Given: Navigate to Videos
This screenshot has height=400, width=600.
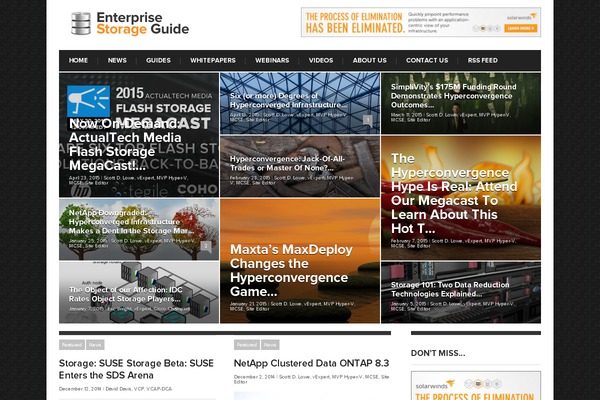Looking at the screenshot, I should tap(321, 60).
